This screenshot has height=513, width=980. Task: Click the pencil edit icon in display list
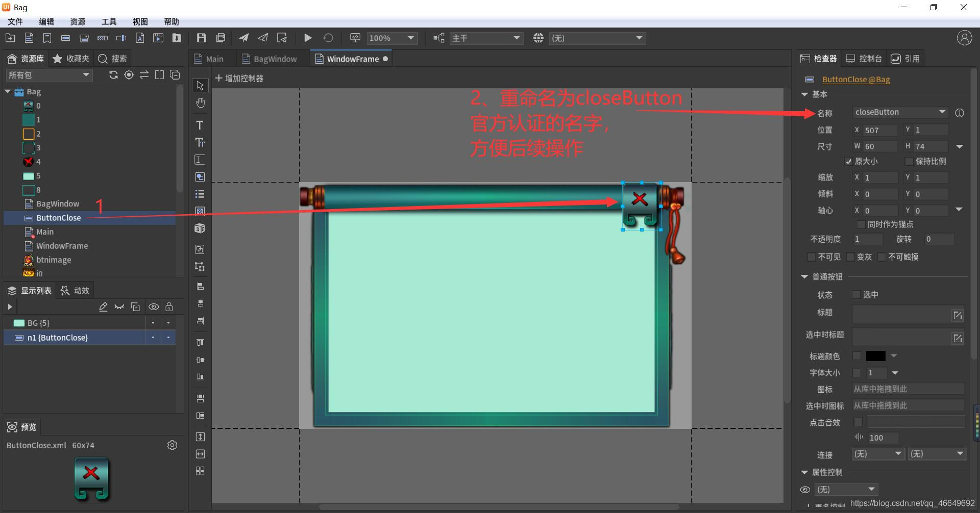click(103, 307)
